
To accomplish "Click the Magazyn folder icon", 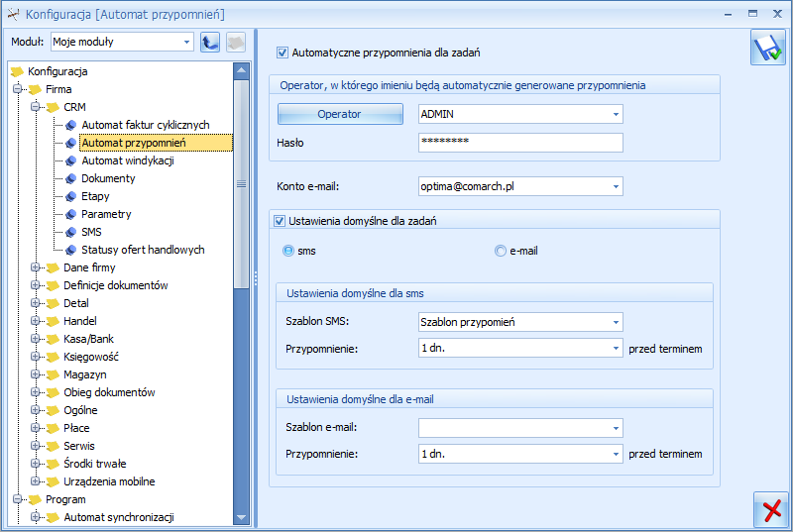I will point(53,374).
